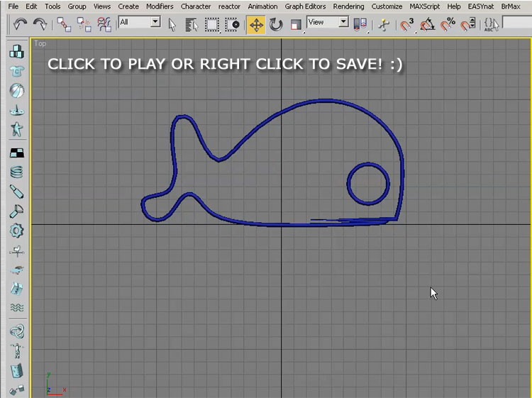Click the Redo arrow in the toolbar

pos(41,24)
